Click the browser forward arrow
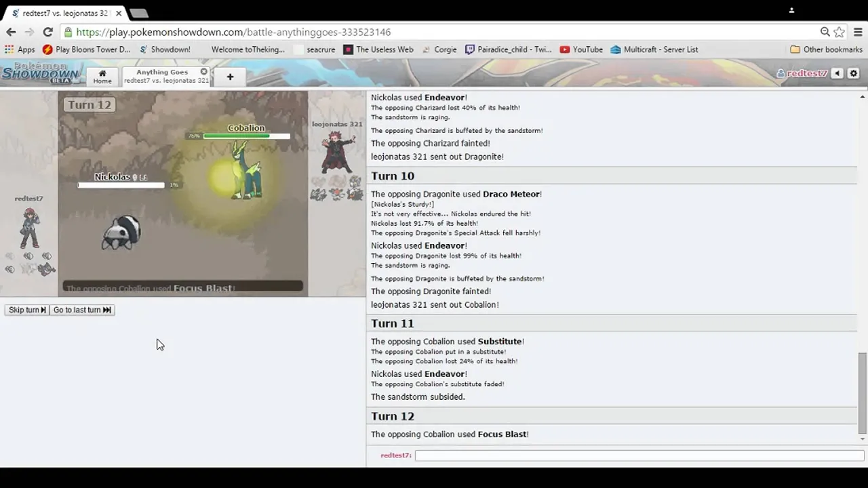 click(29, 32)
